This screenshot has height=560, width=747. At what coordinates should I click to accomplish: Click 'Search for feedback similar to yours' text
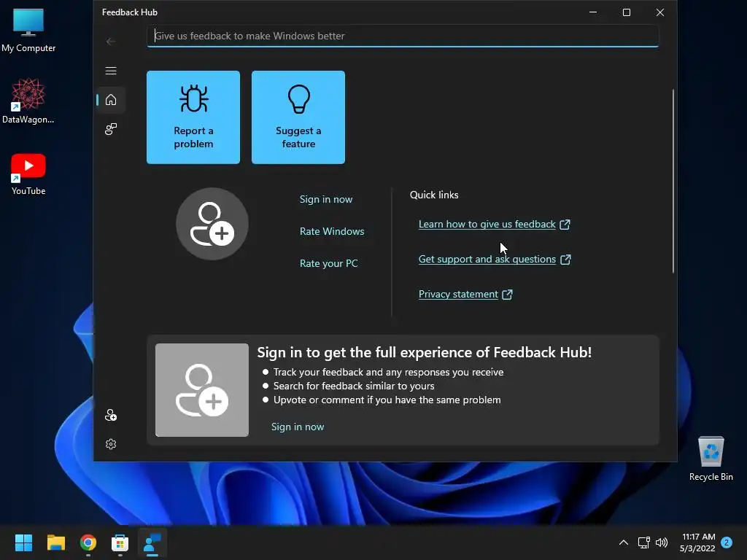point(354,386)
